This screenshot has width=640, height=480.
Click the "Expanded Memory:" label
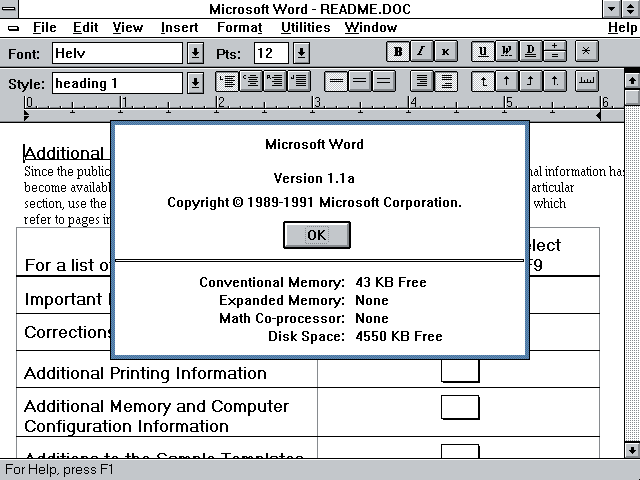282,300
